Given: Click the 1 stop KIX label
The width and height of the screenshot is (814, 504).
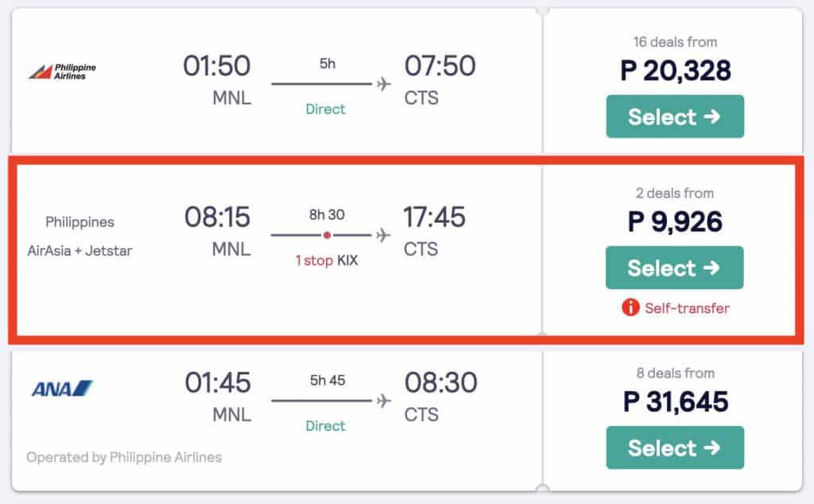Looking at the screenshot, I should tap(326, 260).
